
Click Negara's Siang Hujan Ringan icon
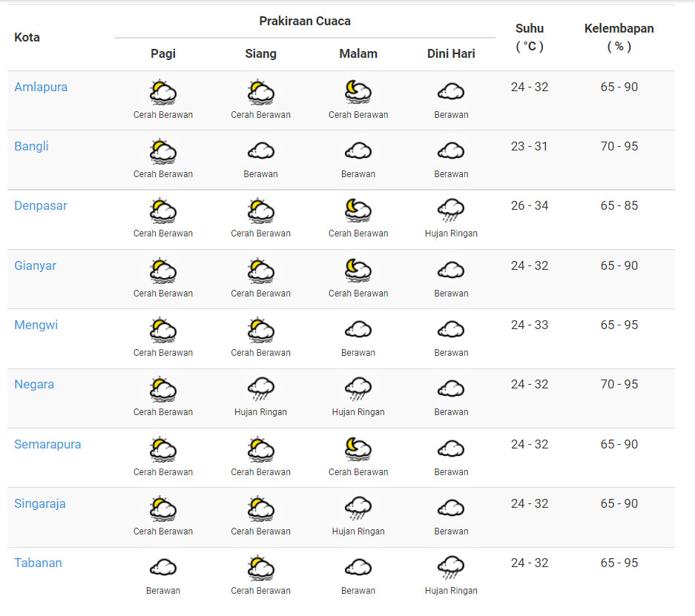[x=260, y=389]
